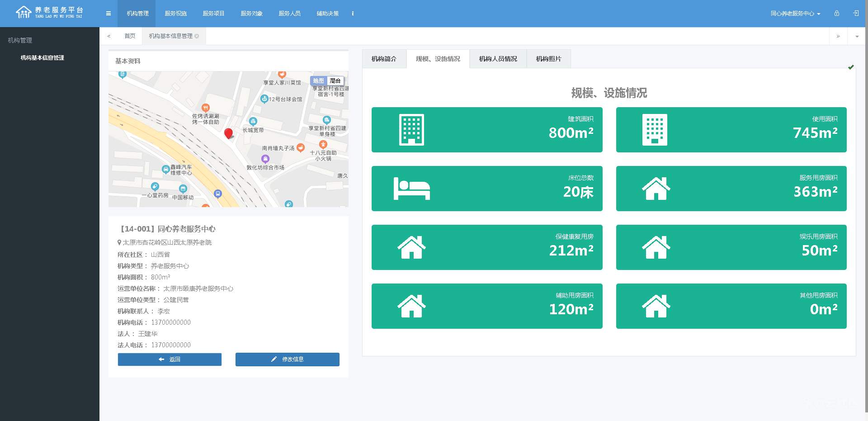Click the logout icon in top right
The image size is (868, 421).
pos(856,14)
